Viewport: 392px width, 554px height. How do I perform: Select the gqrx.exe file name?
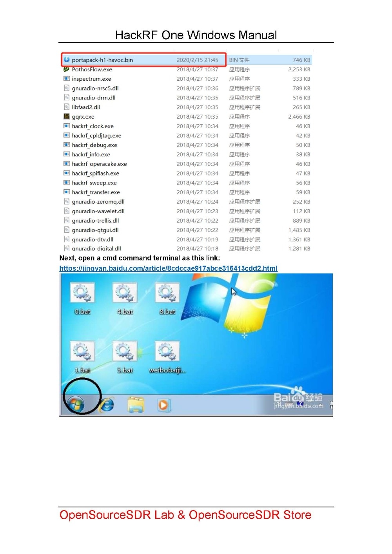pos(83,117)
